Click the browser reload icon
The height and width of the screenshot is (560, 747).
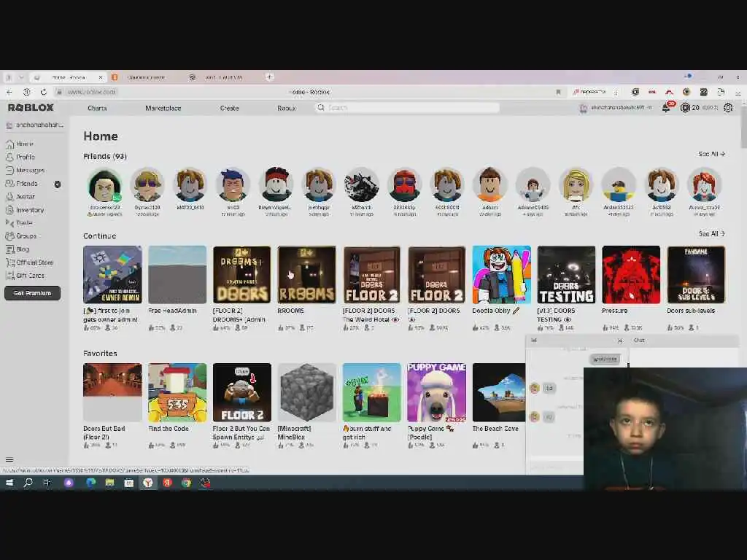(x=43, y=92)
